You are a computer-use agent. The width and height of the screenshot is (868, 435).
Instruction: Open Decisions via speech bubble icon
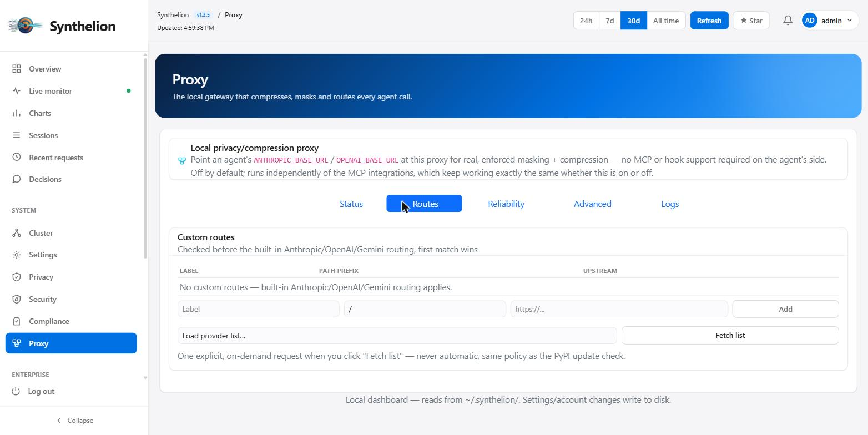[x=17, y=179]
